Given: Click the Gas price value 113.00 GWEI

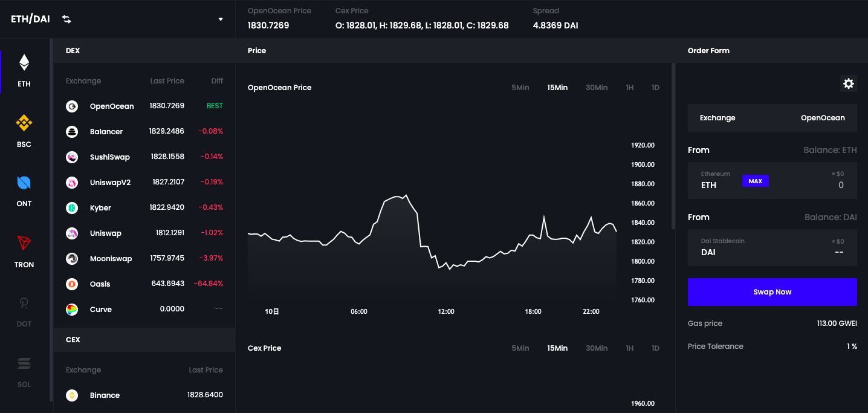Looking at the screenshot, I should pyautogui.click(x=837, y=324).
